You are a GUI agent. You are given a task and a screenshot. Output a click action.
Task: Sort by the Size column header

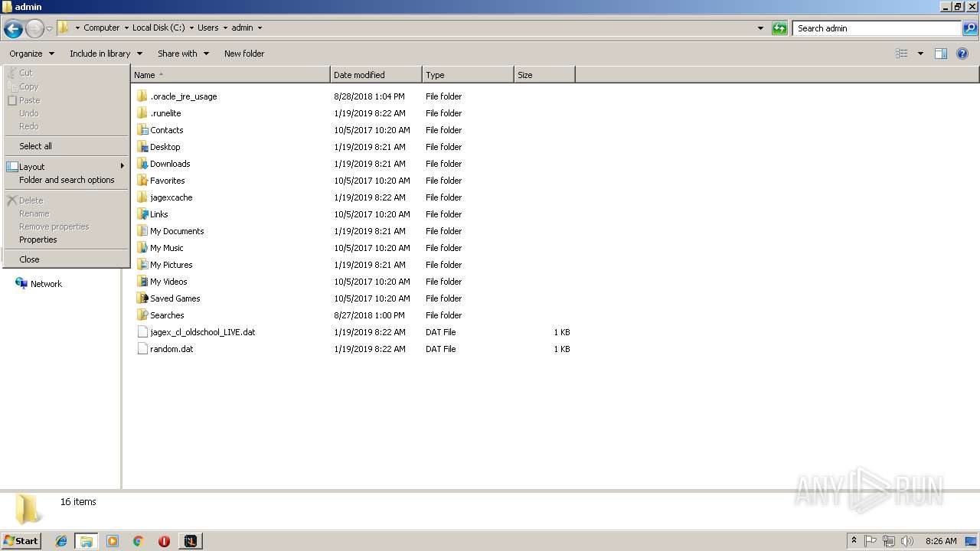(544, 75)
